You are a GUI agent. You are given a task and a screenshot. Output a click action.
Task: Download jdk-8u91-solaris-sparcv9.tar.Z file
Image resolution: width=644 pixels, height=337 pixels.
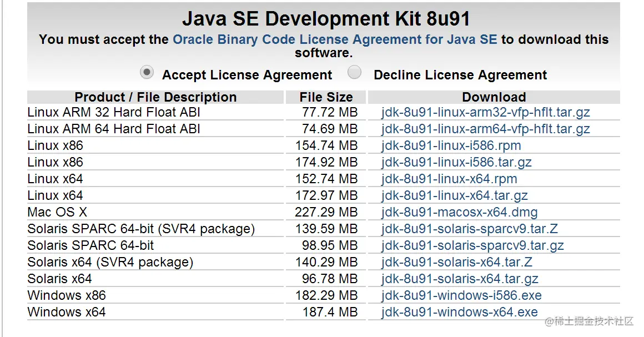pos(470,229)
